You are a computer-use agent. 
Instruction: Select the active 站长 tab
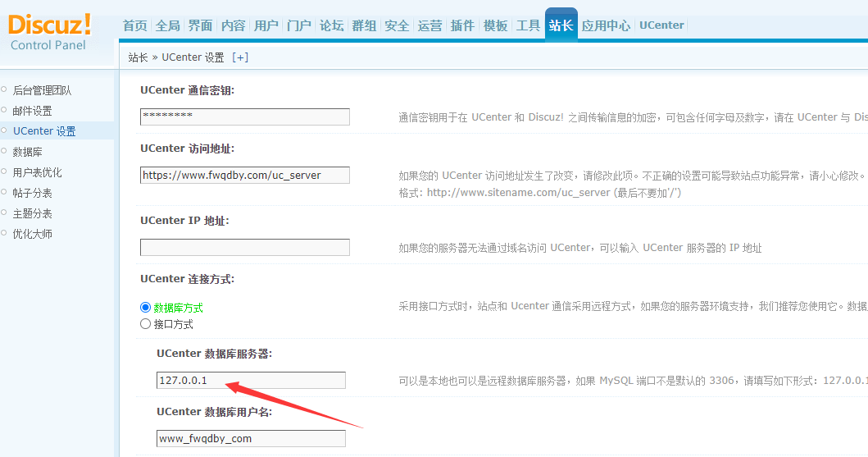pos(561,25)
